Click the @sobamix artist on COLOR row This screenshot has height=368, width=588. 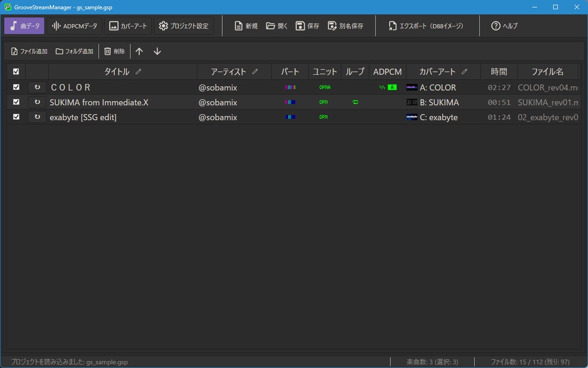coord(218,87)
